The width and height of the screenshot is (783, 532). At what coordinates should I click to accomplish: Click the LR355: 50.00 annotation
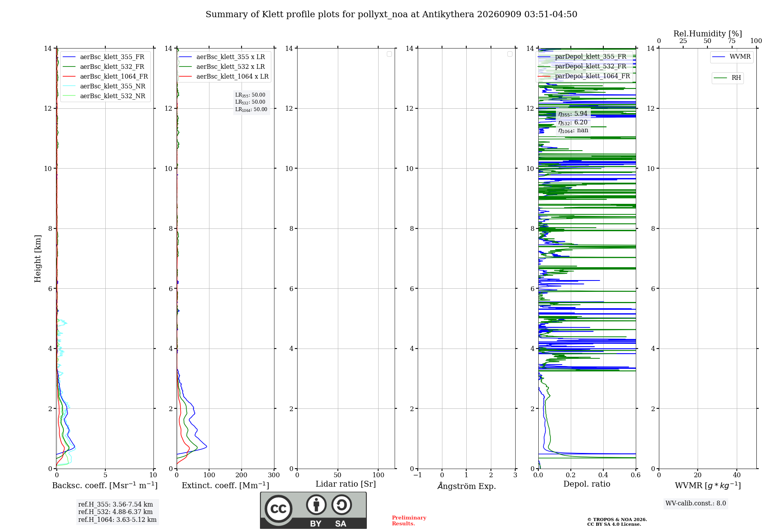250,95
